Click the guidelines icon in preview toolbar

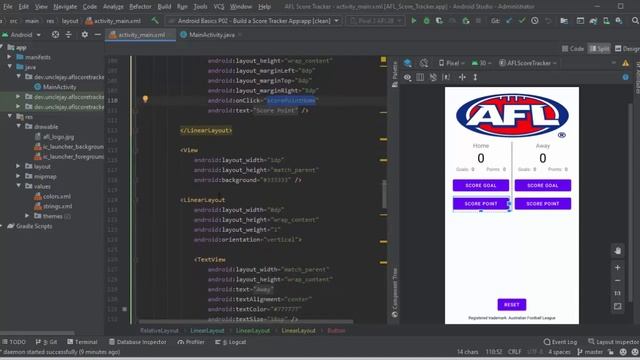(475, 77)
